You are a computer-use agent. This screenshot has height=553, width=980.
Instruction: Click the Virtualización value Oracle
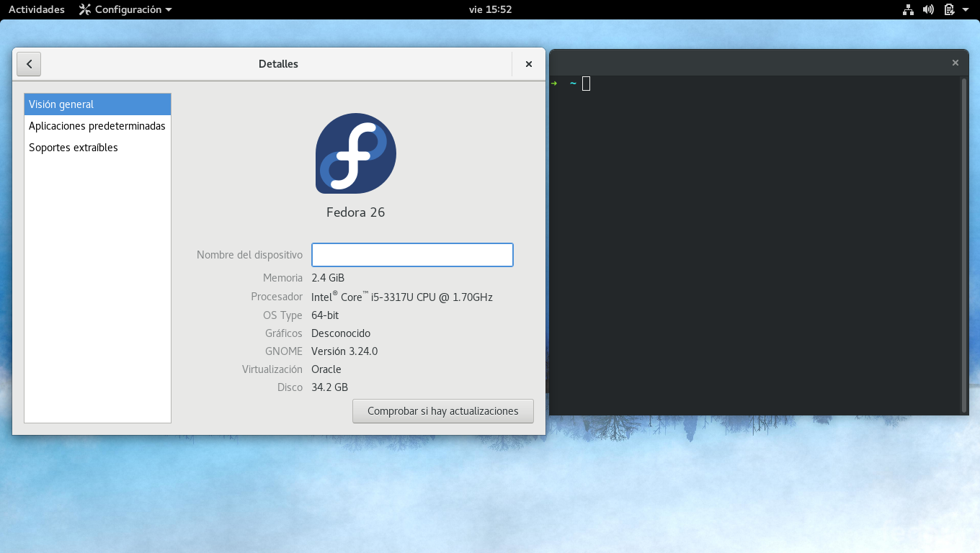point(326,369)
